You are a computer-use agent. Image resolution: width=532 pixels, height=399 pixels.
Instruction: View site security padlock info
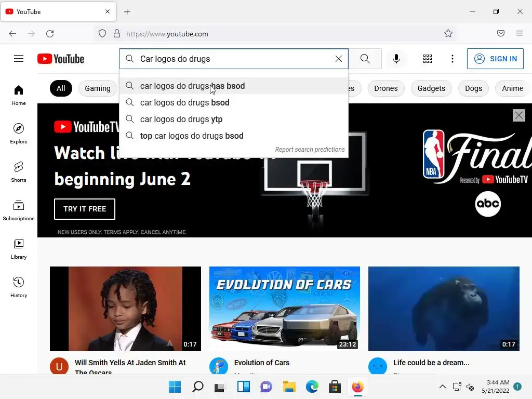(117, 34)
